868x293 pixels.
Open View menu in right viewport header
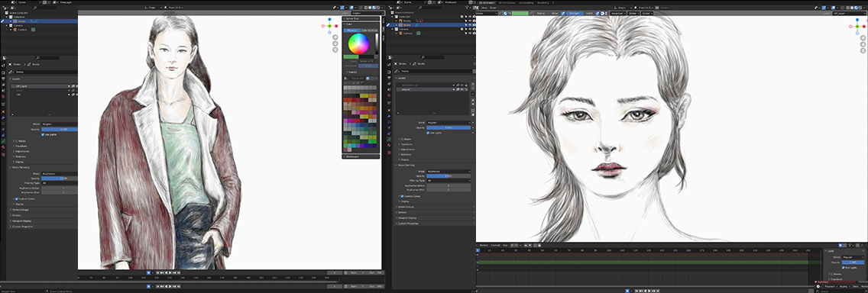[x=484, y=8]
